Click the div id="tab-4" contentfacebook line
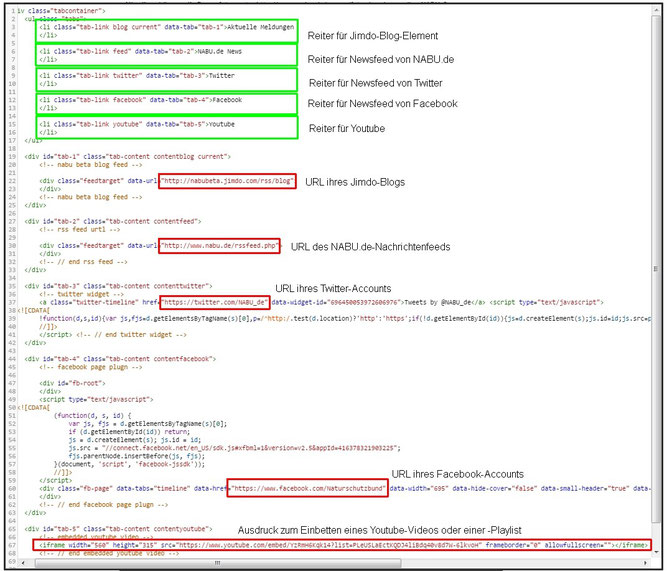 [120, 358]
